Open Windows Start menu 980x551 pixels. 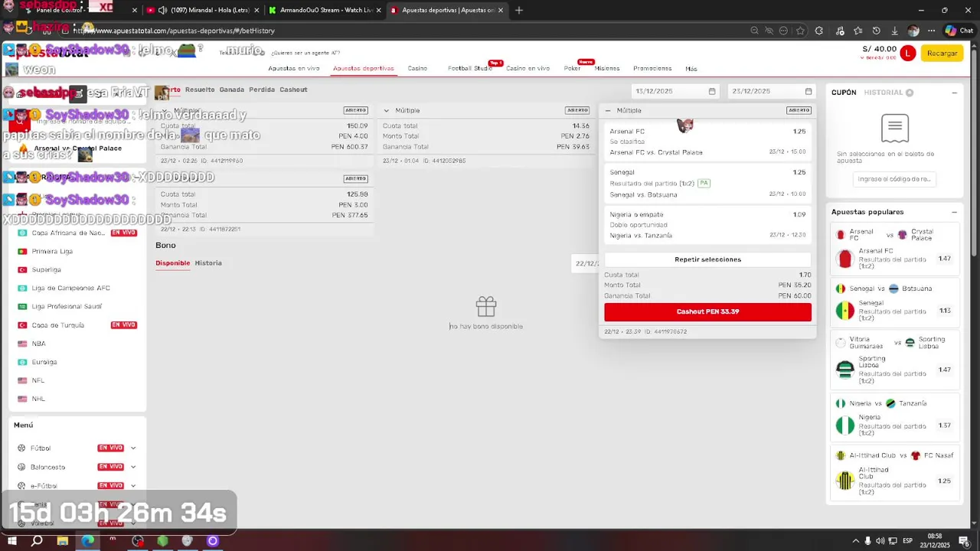[x=11, y=541]
